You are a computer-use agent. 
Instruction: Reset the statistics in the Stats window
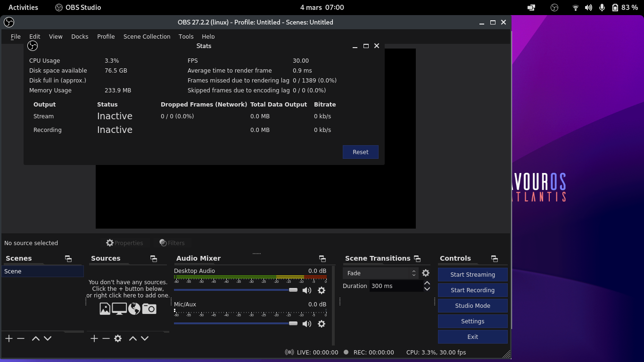click(361, 152)
